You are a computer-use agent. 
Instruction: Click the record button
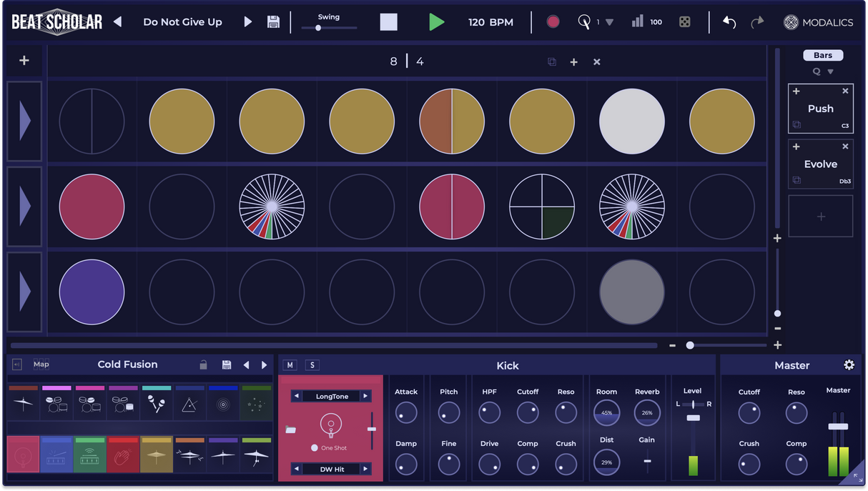[x=553, y=22]
